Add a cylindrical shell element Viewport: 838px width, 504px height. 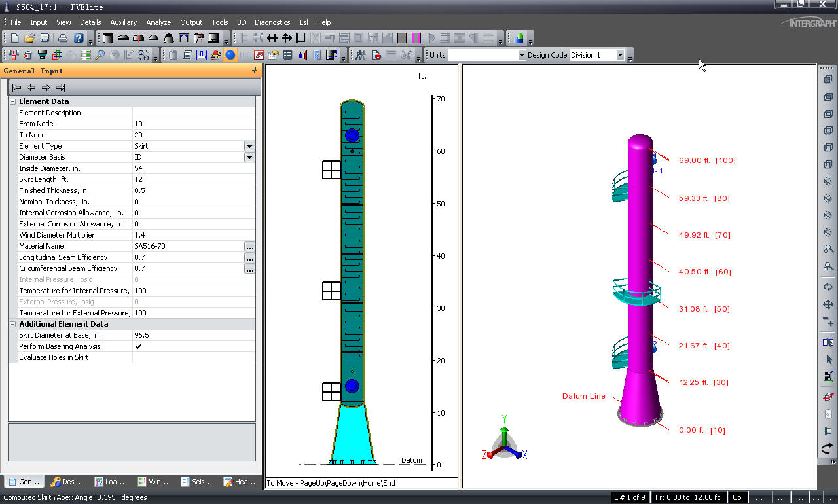pos(108,39)
